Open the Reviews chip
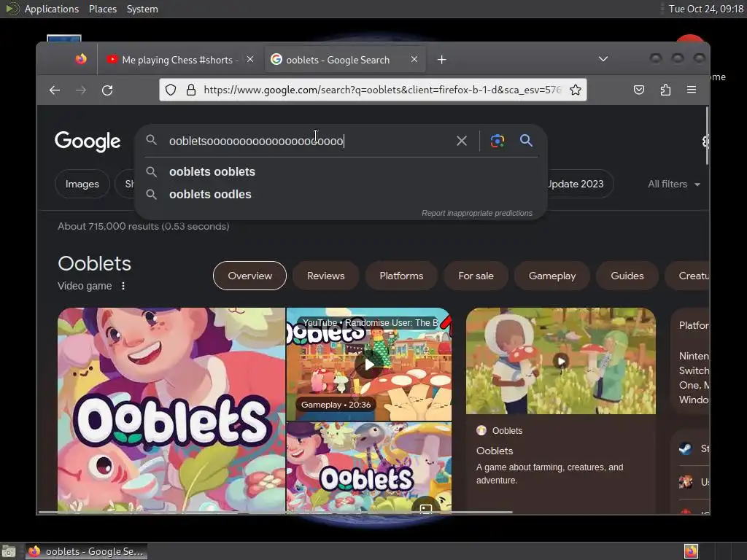This screenshot has height=560, width=747. tap(325, 276)
